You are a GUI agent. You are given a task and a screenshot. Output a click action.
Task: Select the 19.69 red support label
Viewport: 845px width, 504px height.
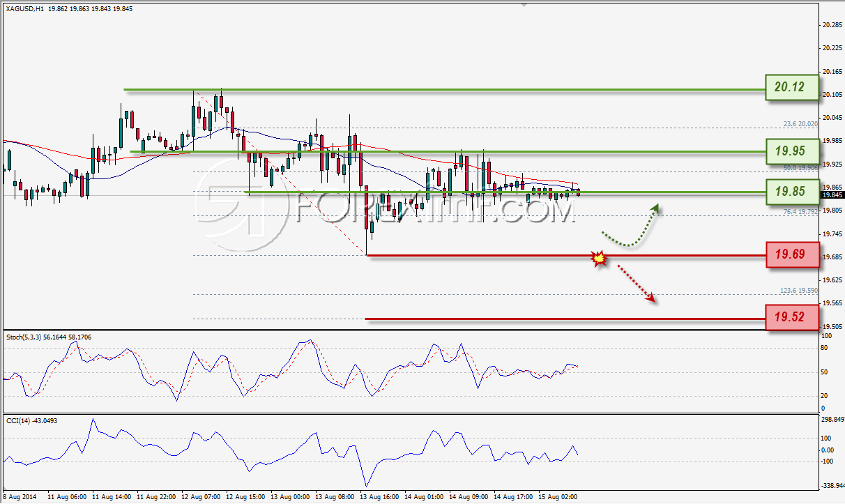point(791,254)
